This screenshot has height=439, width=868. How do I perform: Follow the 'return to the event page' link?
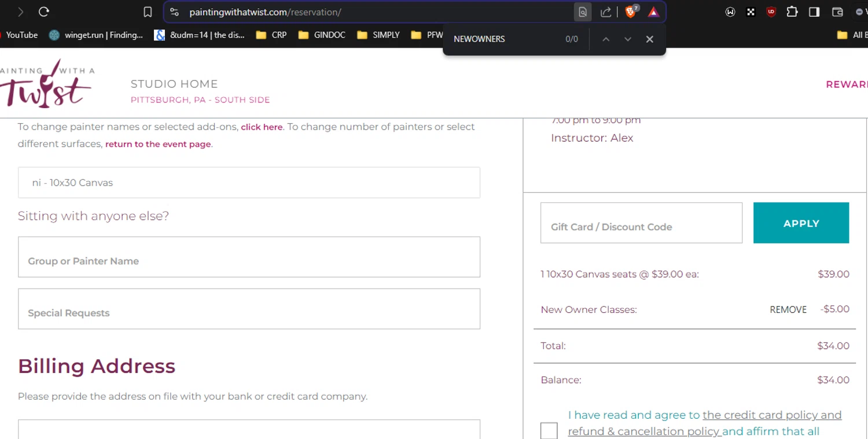click(x=158, y=144)
